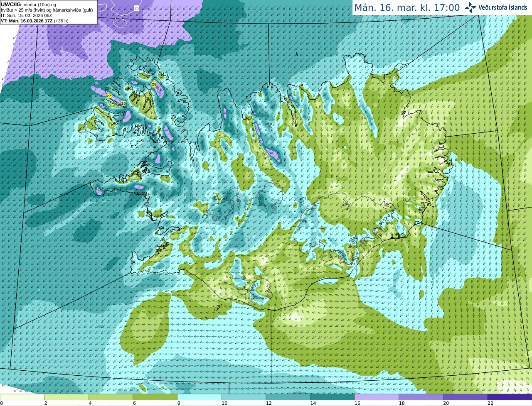Select the forecast time title Mán. 16. mar. kl. 17:00
This screenshot has width=532, height=406.
[x=407, y=8]
